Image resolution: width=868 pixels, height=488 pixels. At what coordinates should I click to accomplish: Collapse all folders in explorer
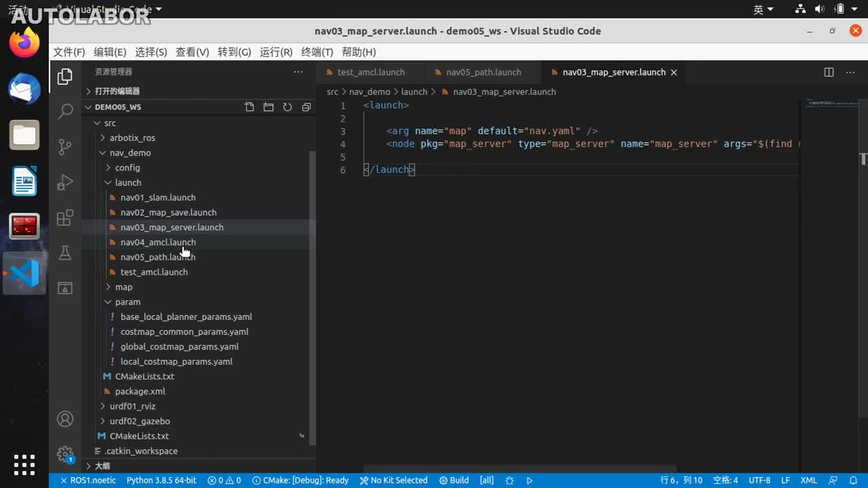point(307,107)
